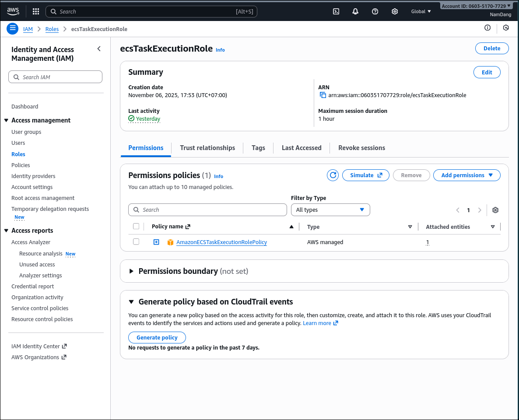Screen dimensions: 519x420
Task: Open the Services grid menu
Action: pos(35,11)
